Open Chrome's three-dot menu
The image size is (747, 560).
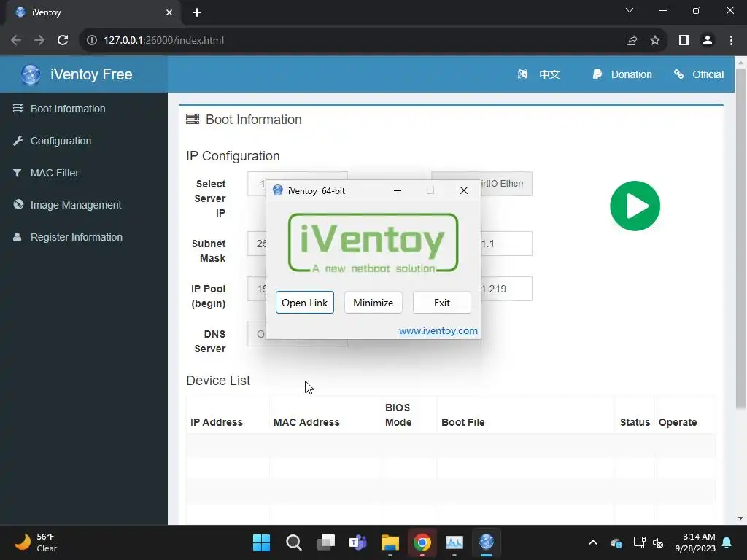coord(731,41)
